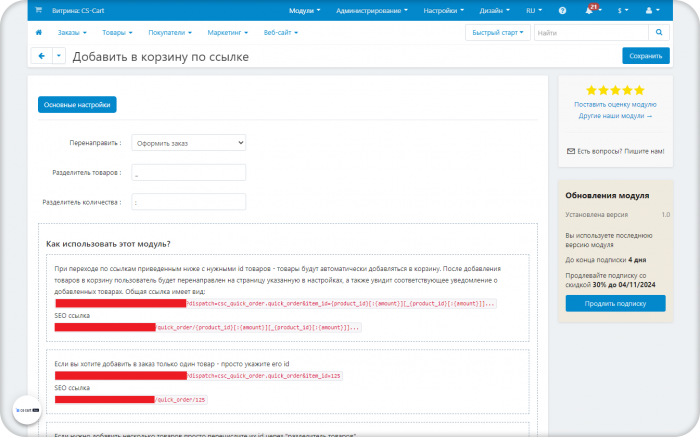Click the Добавить в корзину по ссылке title
The width and height of the screenshot is (700, 437).
coord(161,57)
